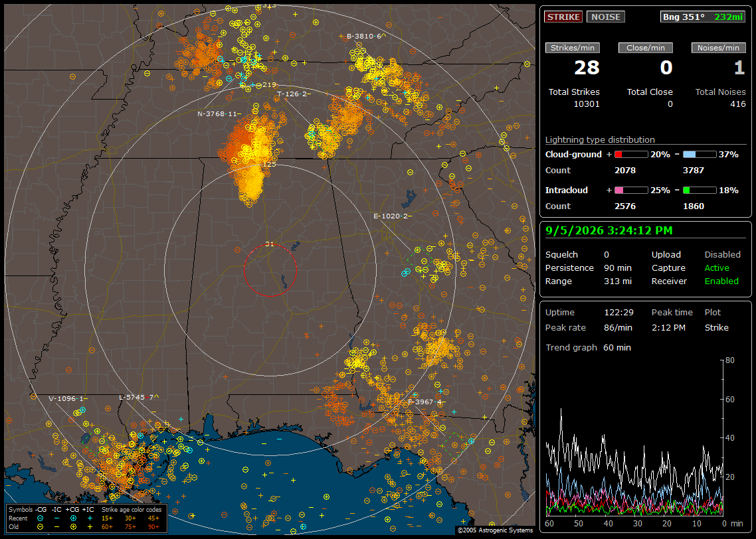Click storm cell label V-1096-1

point(66,399)
